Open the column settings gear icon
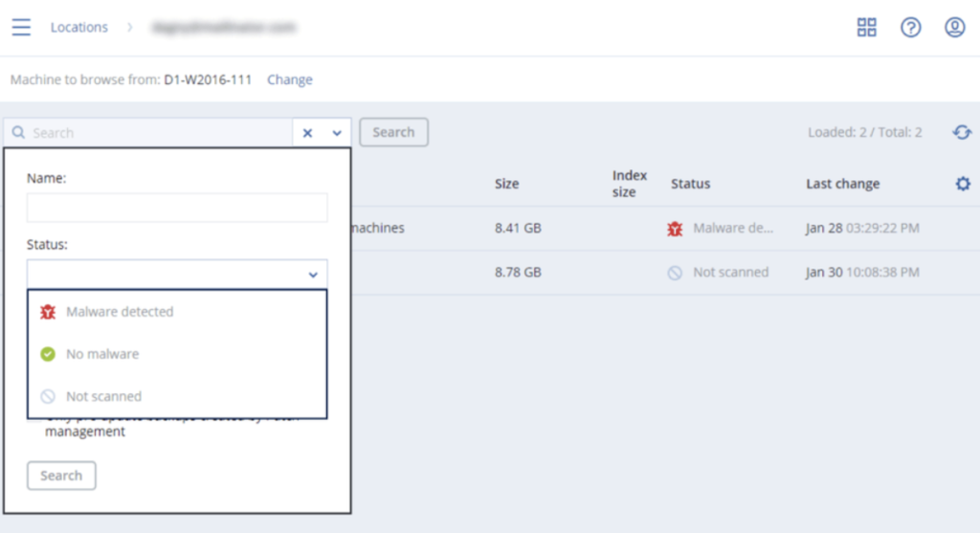The width and height of the screenshot is (980, 533). pos(963,184)
